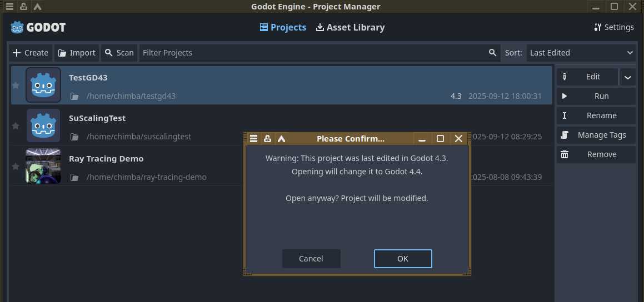Click the Remove trash button
The width and height of the screenshot is (644, 302).
(596, 154)
